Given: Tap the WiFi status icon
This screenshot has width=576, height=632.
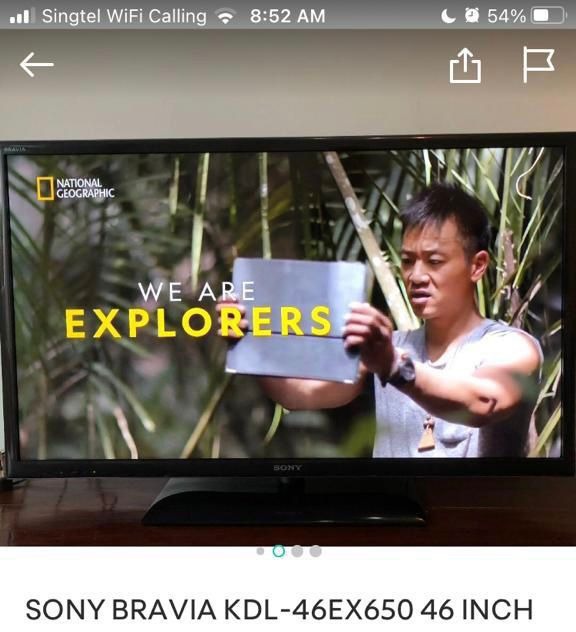Looking at the screenshot, I should pyautogui.click(x=226, y=17).
